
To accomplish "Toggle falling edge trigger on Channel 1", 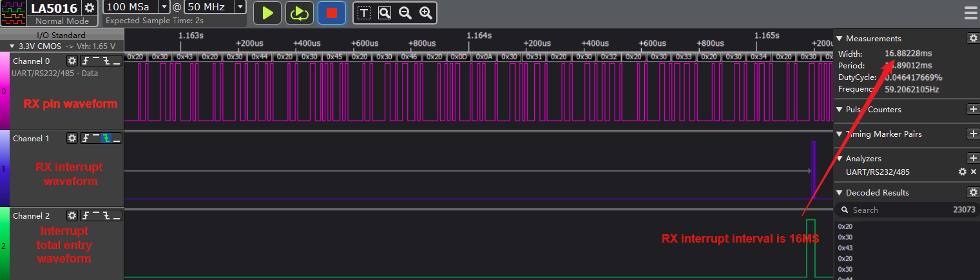I will coord(106,138).
